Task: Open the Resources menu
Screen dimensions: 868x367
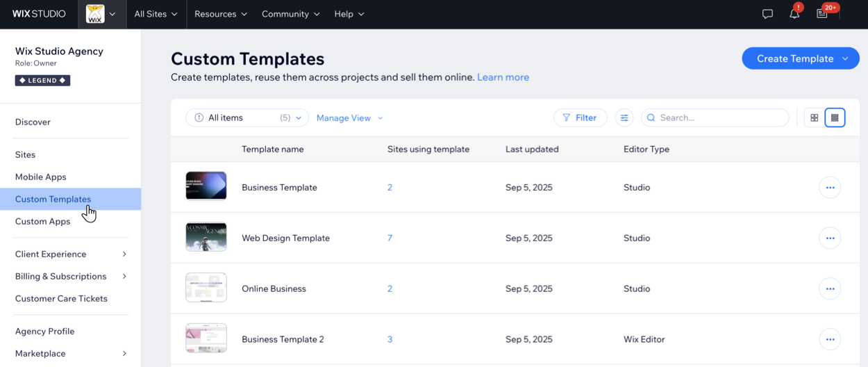Action: click(x=220, y=14)
